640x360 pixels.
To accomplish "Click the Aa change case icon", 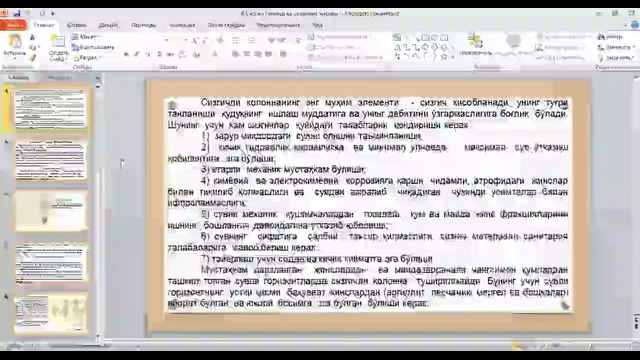I will tap(197, 54).
